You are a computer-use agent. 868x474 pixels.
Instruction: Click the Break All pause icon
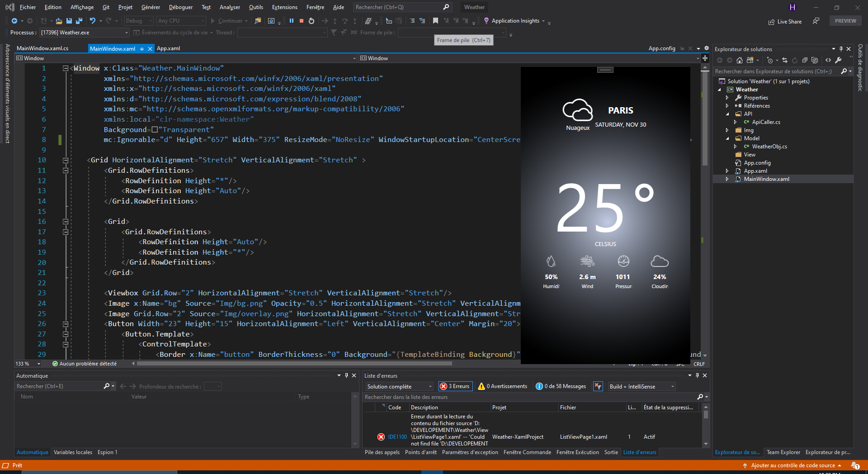(x=292, y=21)
